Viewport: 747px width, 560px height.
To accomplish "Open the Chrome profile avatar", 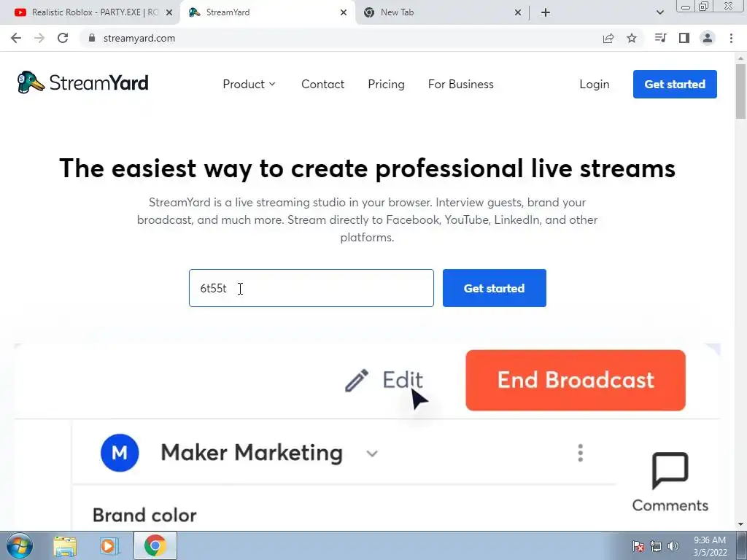I will pos(708,38).
